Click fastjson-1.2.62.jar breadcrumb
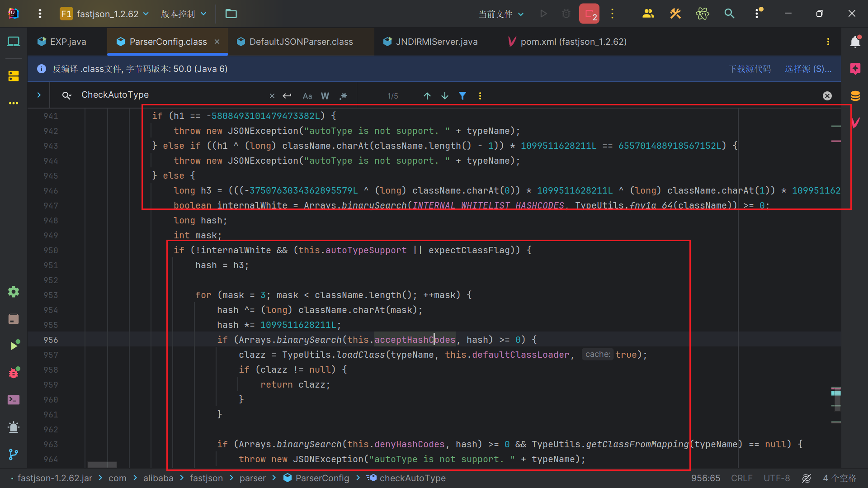868x488 pixels. tap(55, 478)
